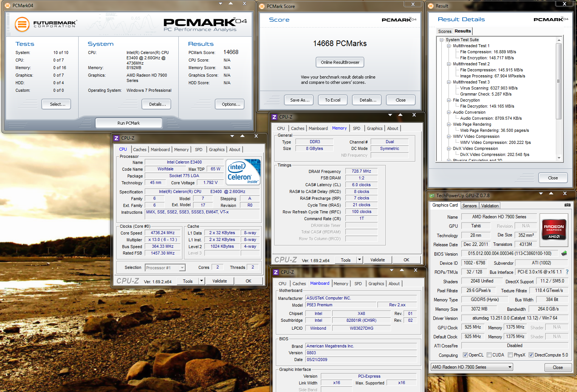Collapse the Multithreaded Test 2 node
Viewport: 577px width, 392px height.
(449, 64)
